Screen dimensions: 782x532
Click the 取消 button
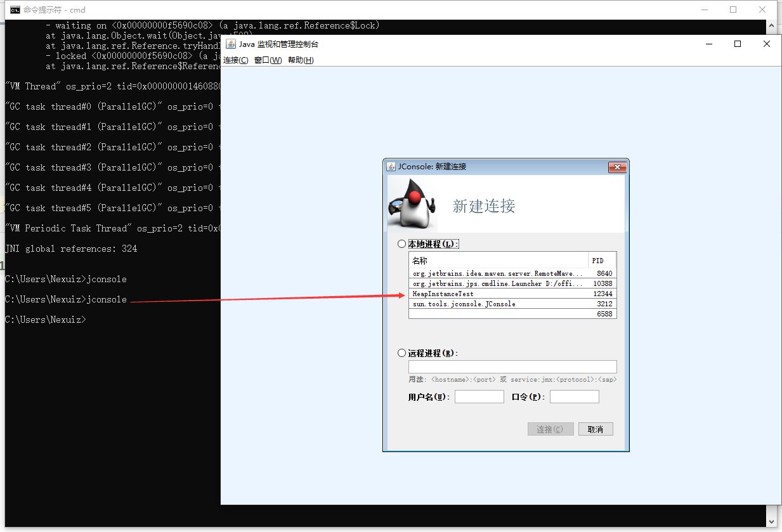(x=596, y=429)
